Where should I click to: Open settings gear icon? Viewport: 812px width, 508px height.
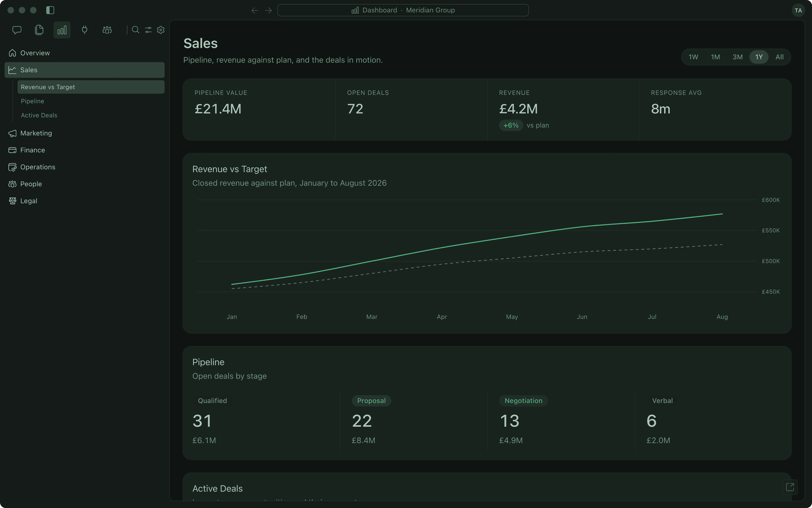click(x=161, y=30)
